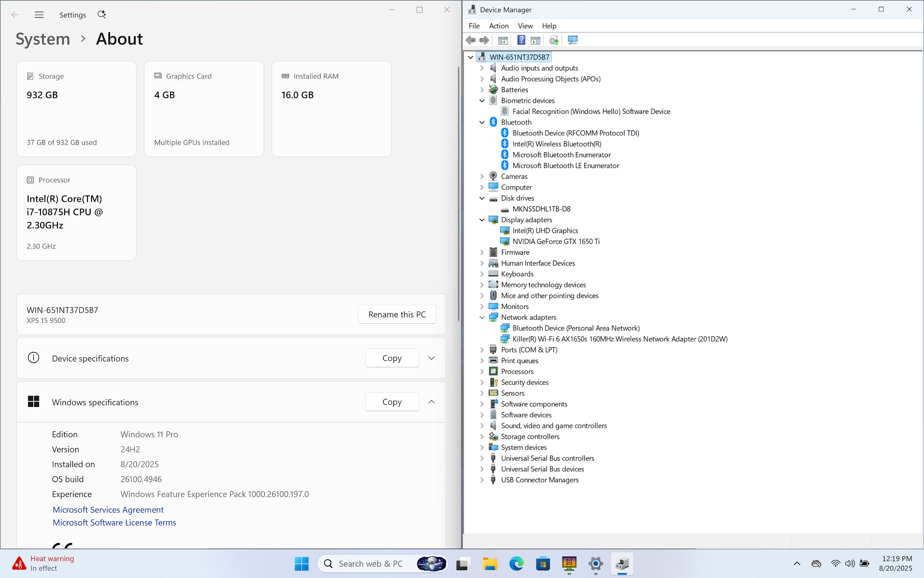924x578 pixels.
Task: Open Microsoft Edge from the taskbar
Action: pyautogui.click(x=516, y=564)
